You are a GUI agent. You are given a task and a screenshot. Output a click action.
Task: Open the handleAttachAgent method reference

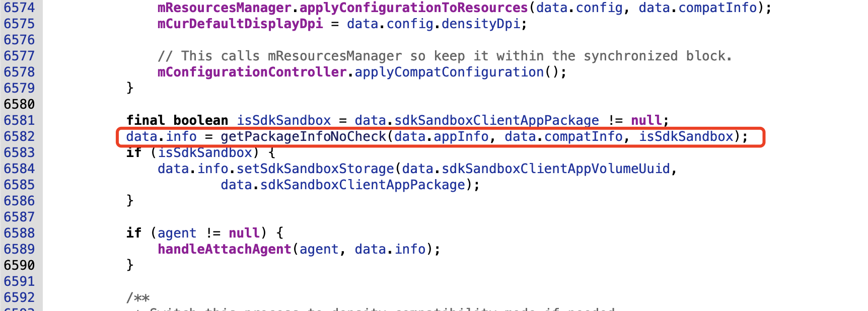coord(224,249)
